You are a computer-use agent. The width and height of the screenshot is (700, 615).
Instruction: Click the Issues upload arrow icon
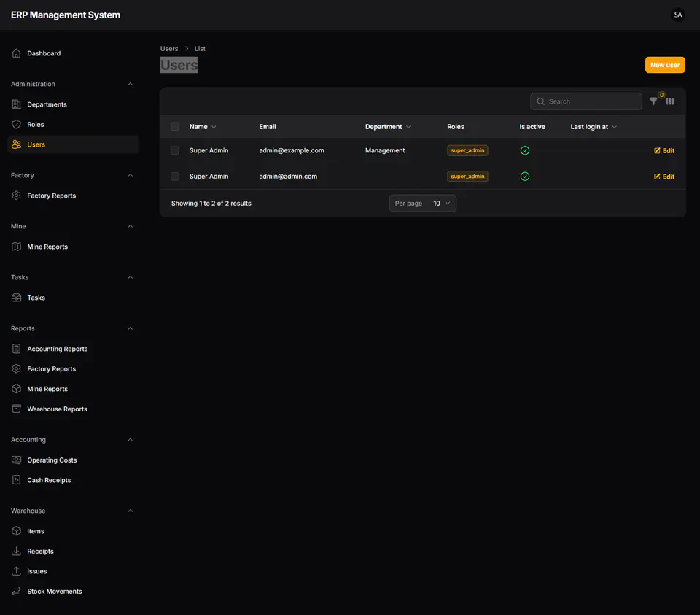point(17,570)
